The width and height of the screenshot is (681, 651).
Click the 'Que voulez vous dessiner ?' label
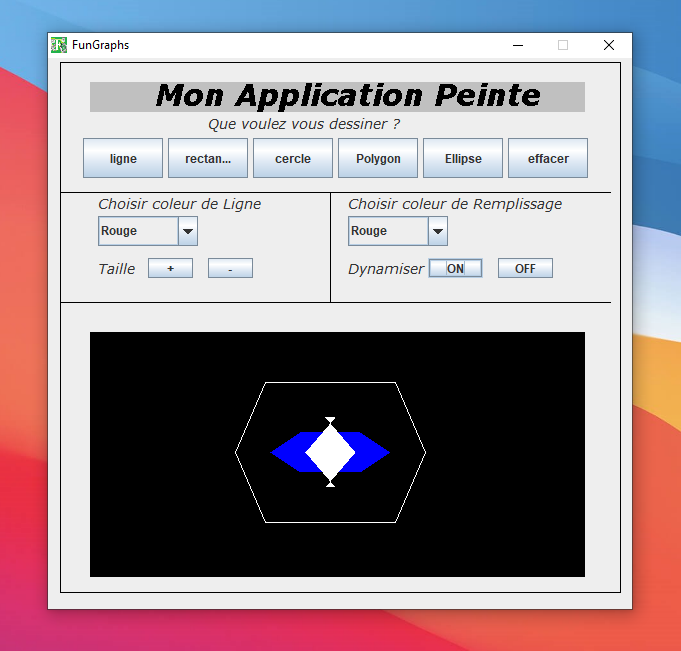(x=304, y=124)
